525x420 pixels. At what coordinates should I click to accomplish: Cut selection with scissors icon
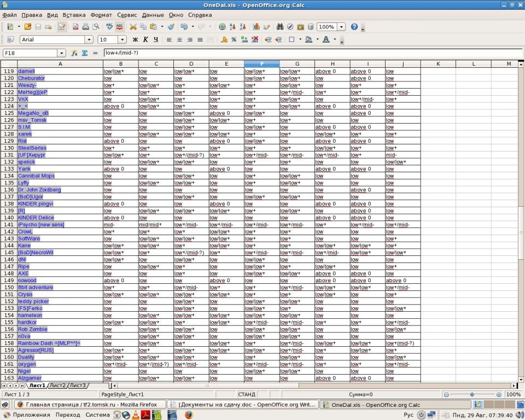click(133, 27)
